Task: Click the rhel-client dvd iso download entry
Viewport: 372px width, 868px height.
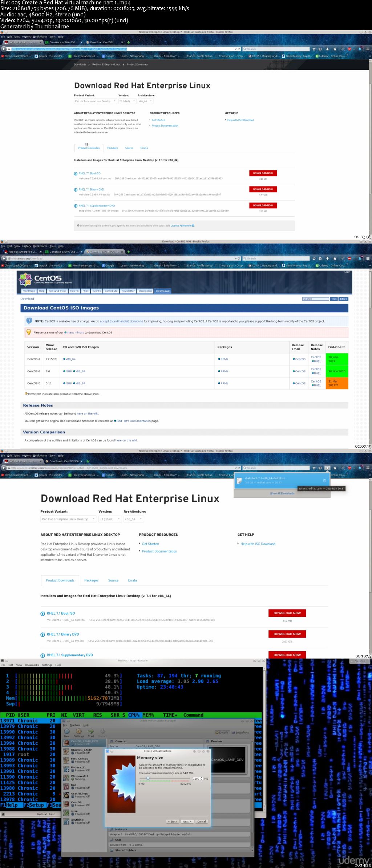Action: 281,480
